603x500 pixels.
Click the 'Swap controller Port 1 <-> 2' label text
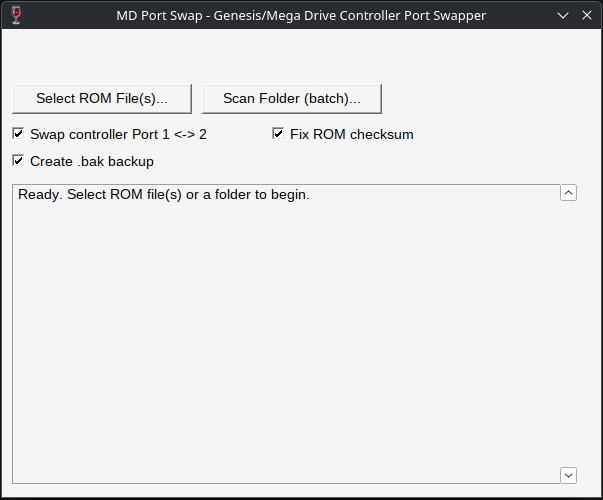[x=118, y=134]
